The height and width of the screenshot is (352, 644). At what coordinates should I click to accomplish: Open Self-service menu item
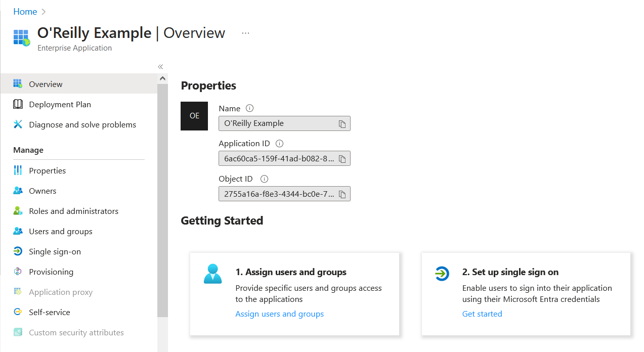(79, 312)
